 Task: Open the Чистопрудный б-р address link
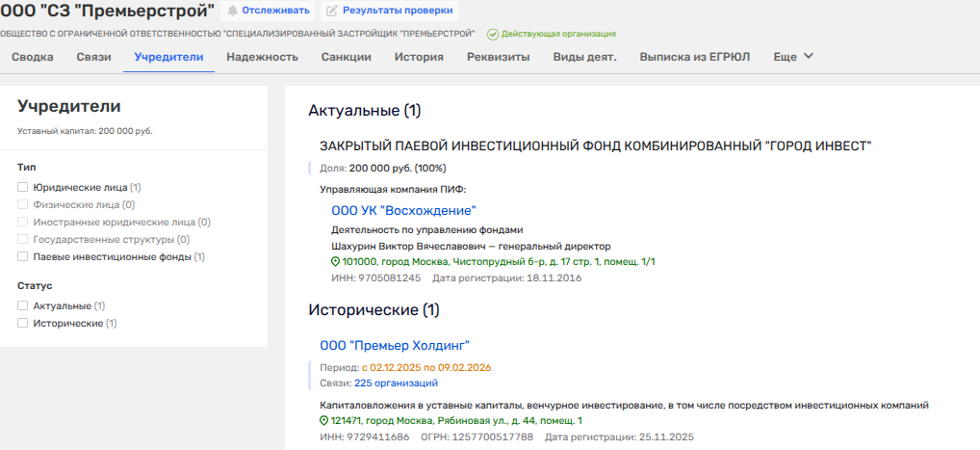(x=499, y=261)
